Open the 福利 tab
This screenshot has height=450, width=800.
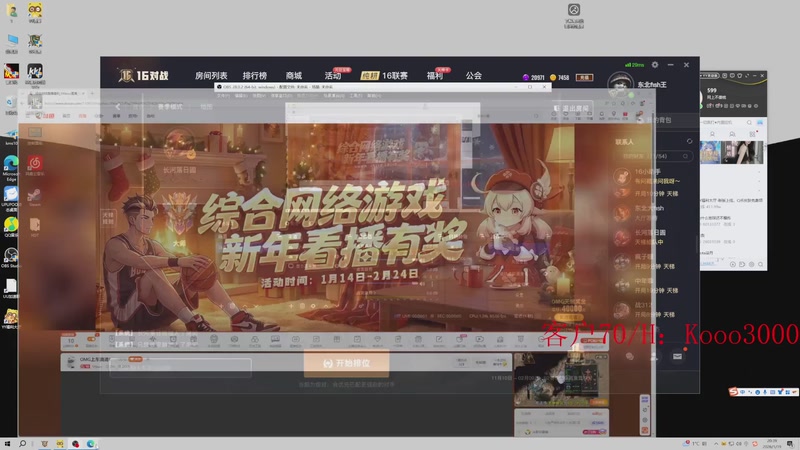(x=435, y=76)
